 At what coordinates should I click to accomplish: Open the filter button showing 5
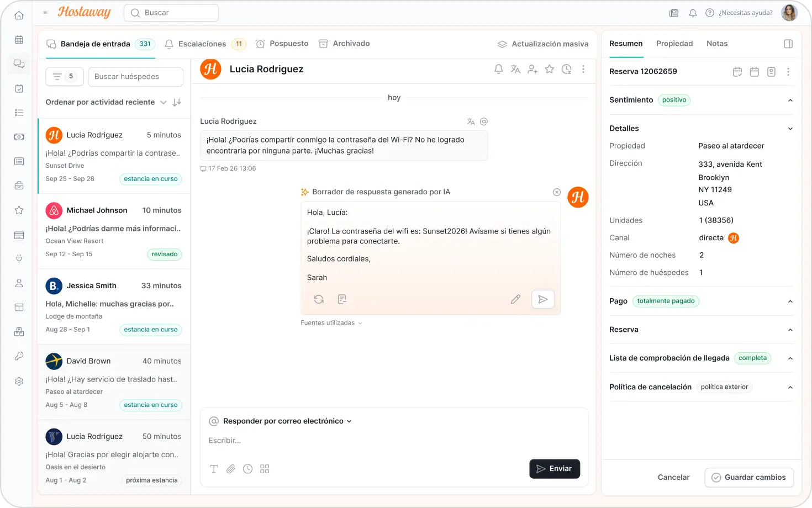click(x=65, y=77)
